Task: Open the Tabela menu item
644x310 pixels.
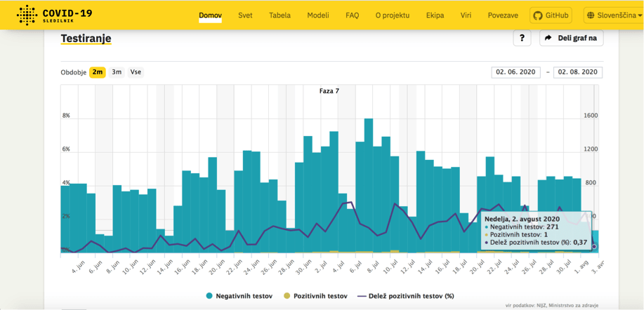Action: (x=280, y=15)
